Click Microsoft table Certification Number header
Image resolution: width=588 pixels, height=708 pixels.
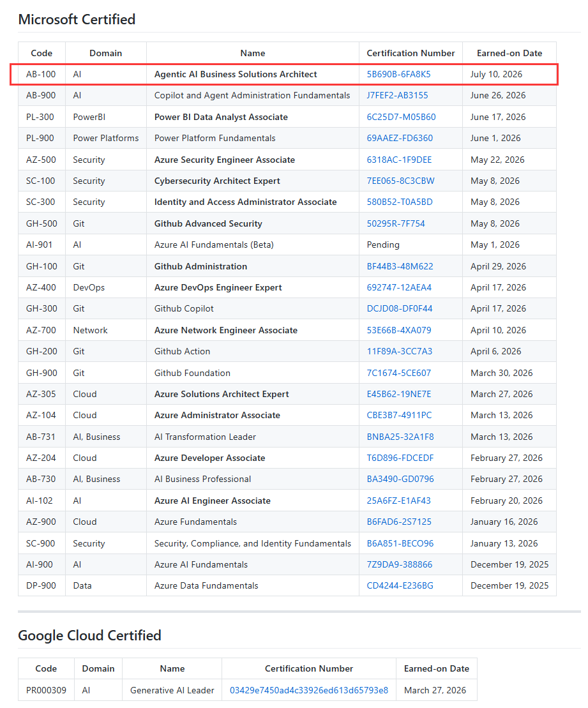(411, 53)
